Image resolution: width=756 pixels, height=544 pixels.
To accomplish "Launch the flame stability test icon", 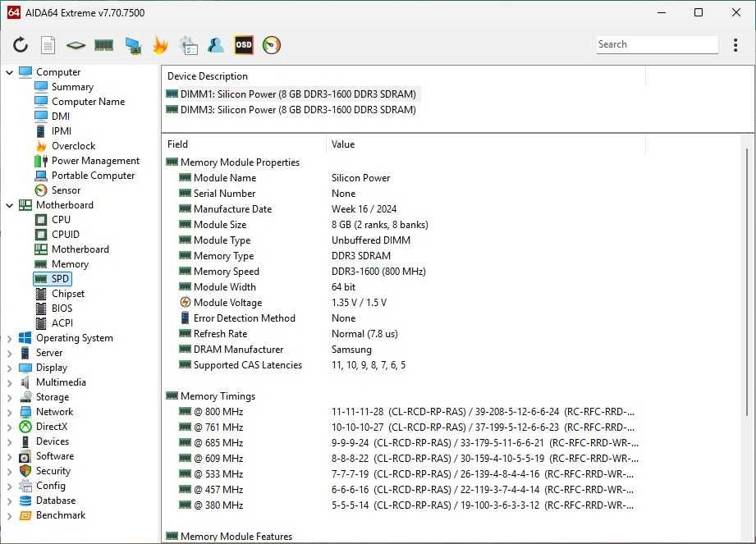I will click(x=160, y=45).
